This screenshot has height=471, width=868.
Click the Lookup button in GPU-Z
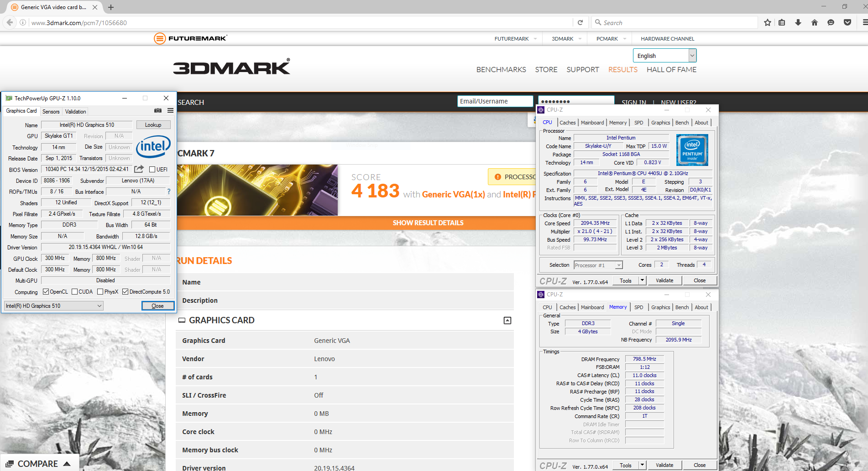point(153,125)
